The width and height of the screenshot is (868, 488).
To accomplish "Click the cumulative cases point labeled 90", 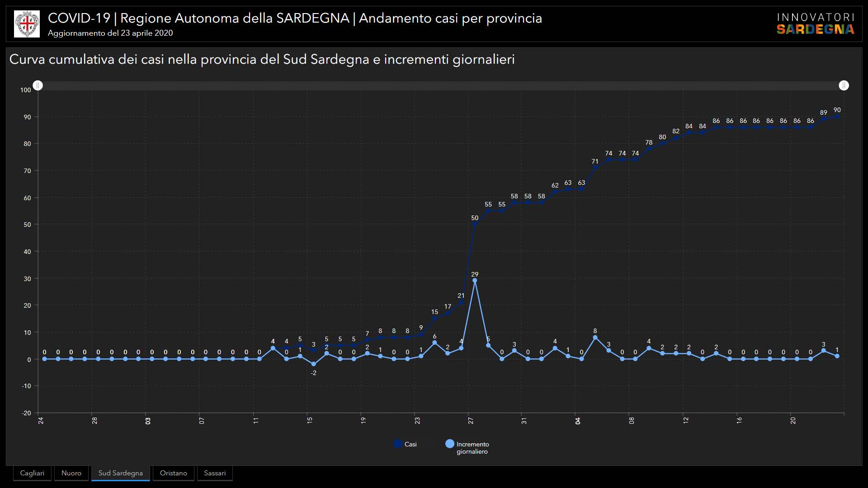I will coord(837,117).
